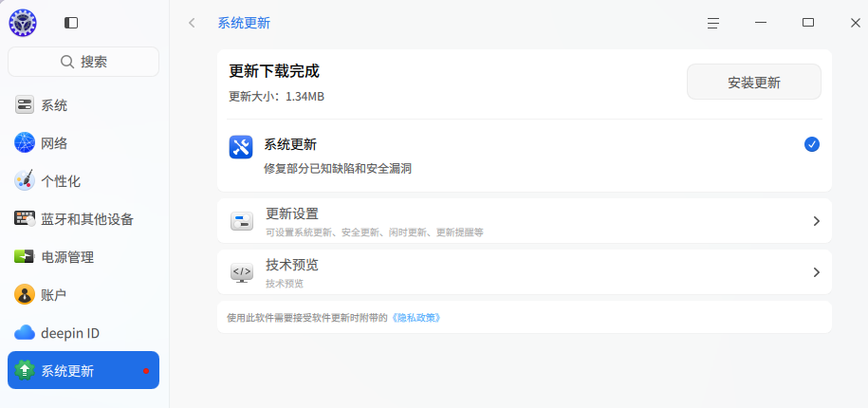Click the blue wrench 系统更新 icon
Viewport: 868px width, 408px height.
click(241, 147)
